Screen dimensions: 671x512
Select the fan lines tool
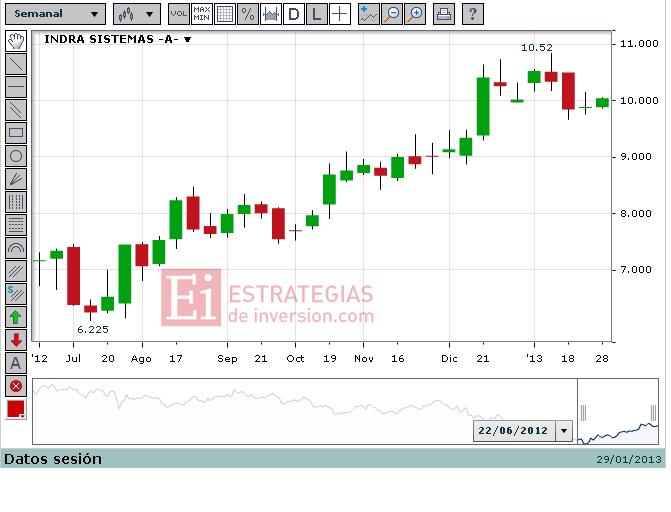[16, 179]
